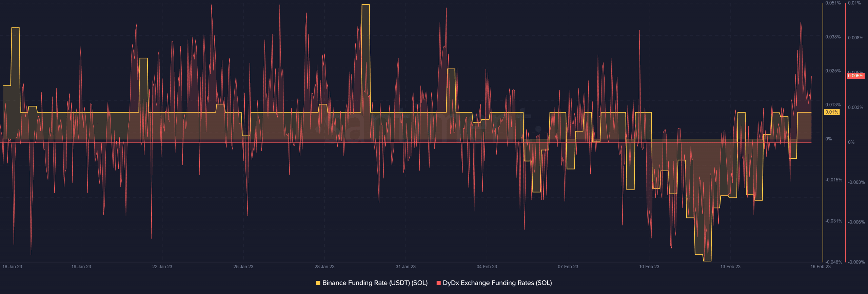Image resolution: width=868 pixels, height=294 pixels.
Task: Click the 16 Feb 23 date label
Action: pos(820,267)
